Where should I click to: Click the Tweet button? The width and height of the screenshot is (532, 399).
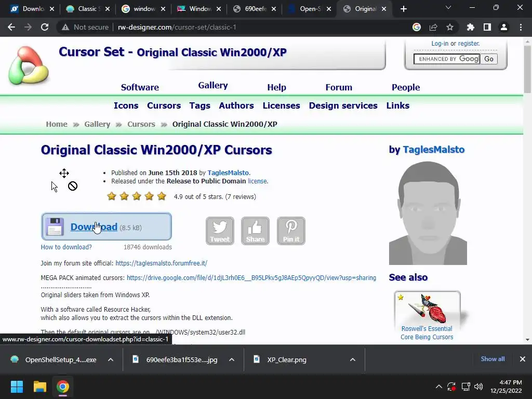point(220,231)
